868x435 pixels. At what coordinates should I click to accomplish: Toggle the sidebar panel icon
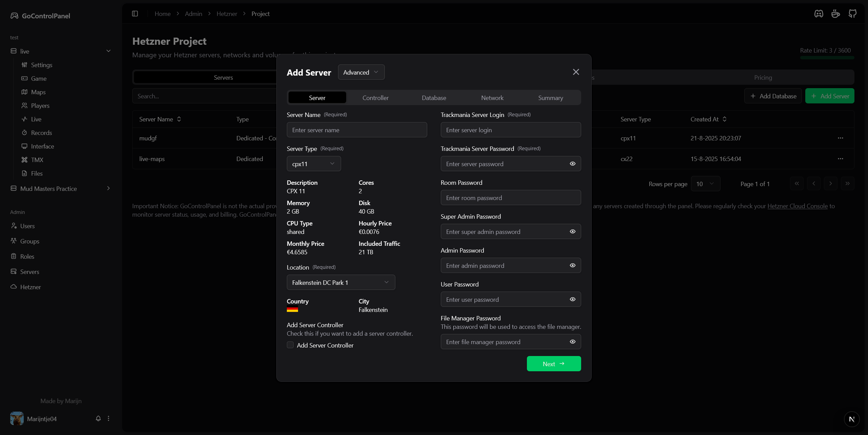(135, 14)
